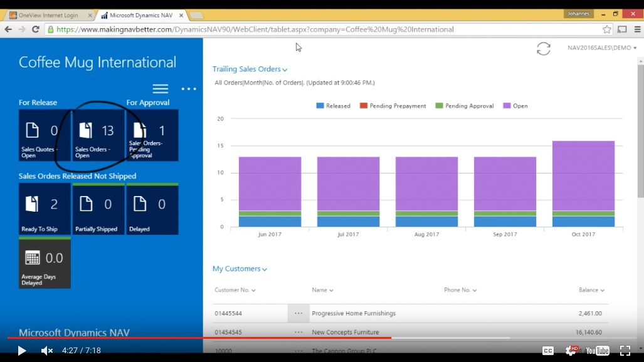644x362 pixels.
Task: Open the Customer No. column dropdown
Action: coord(235,290)
